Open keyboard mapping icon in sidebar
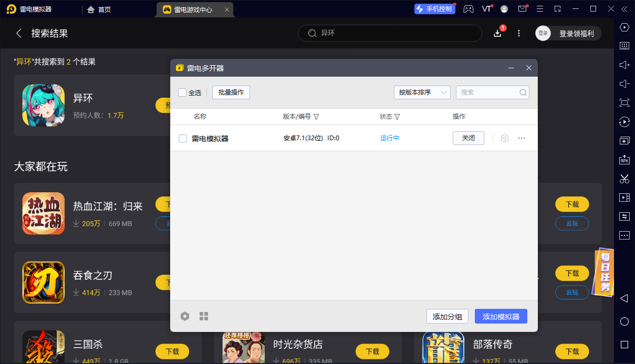The width and height of the screenshot is (635, 364). pos(624,46)
